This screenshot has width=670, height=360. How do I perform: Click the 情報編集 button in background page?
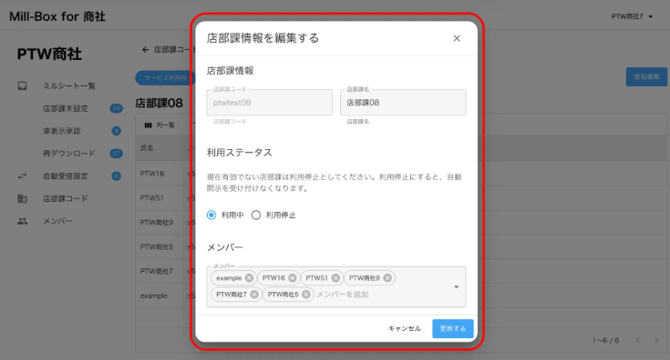pyautogui.click(x=646, y=77)
